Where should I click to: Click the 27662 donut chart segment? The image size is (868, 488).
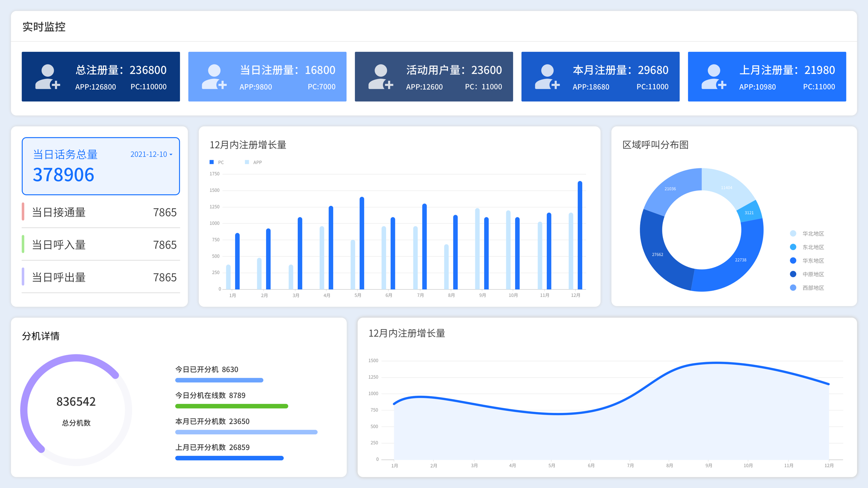(658, 255)
